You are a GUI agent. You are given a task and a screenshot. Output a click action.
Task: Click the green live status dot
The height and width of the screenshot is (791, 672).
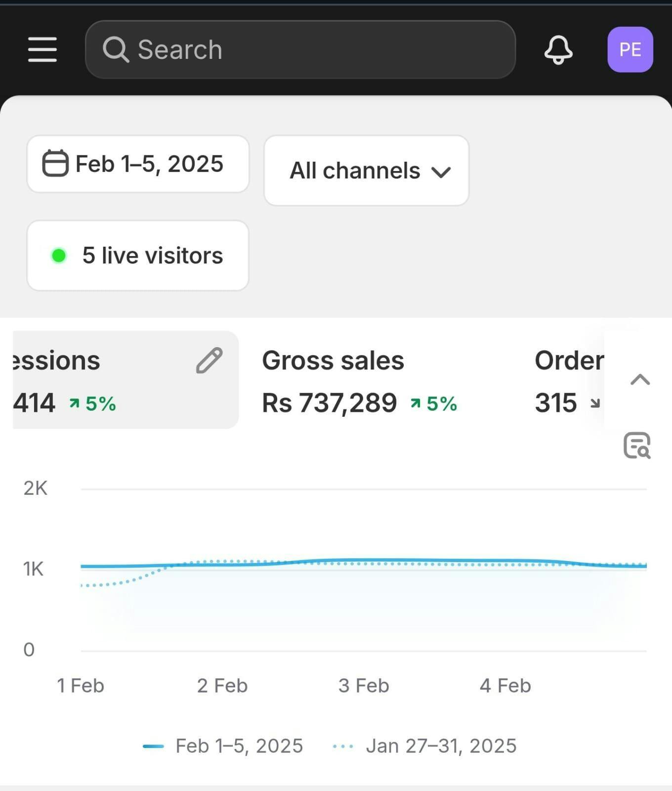[x=59, y=256]
